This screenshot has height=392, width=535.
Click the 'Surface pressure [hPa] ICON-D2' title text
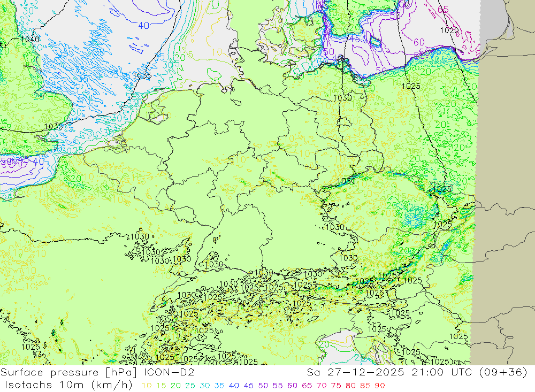[x=97, y=372]
